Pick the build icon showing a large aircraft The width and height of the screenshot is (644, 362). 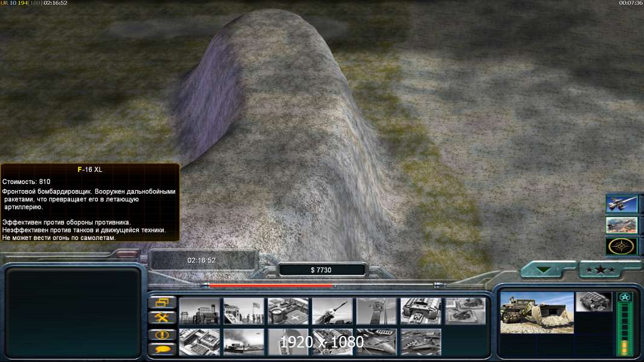[376, 341]
